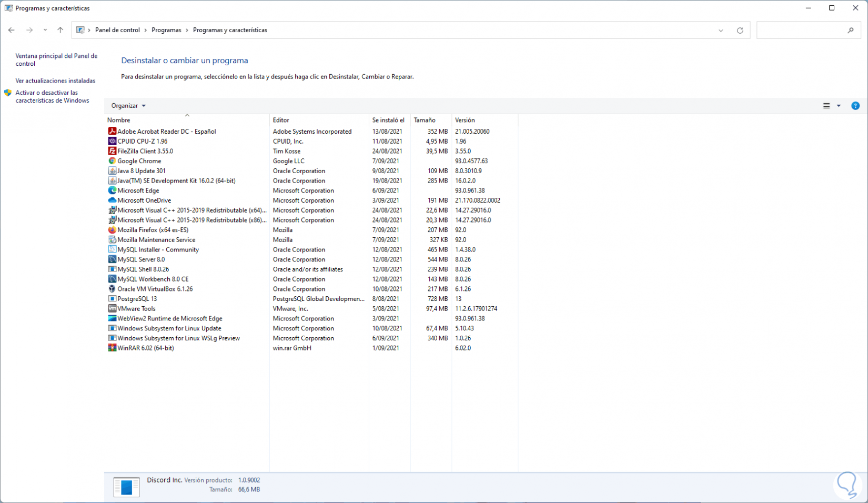The width and height of the screenshot is (868, 503).
Task: Open Ventana principal del Panel de control
Action: click(57, 59)
